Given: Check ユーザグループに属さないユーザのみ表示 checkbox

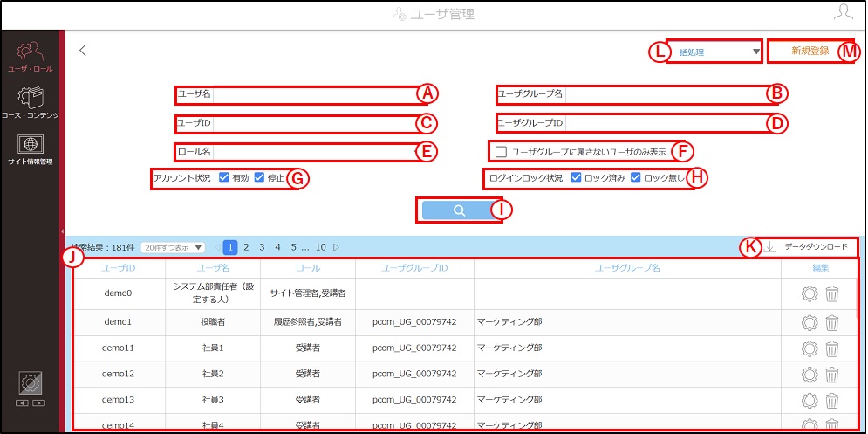Looking at the screenshot, I should pyautogui.click(x=502, y=151).
